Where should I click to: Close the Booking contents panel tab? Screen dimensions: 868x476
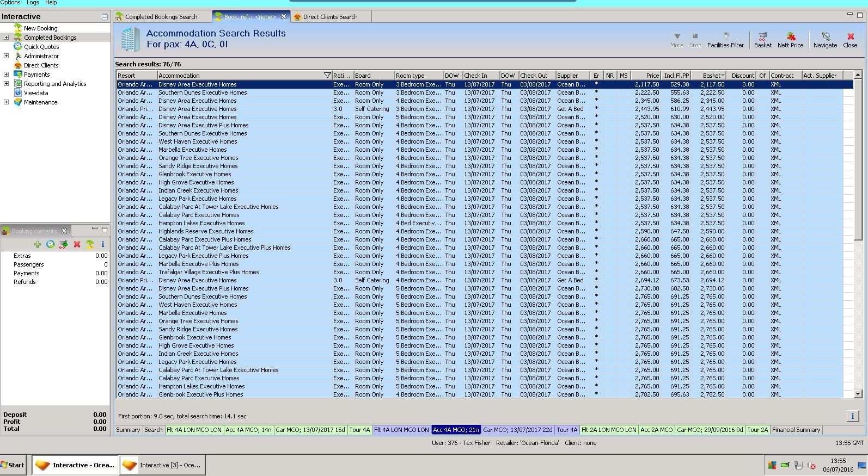coord(64,231)
